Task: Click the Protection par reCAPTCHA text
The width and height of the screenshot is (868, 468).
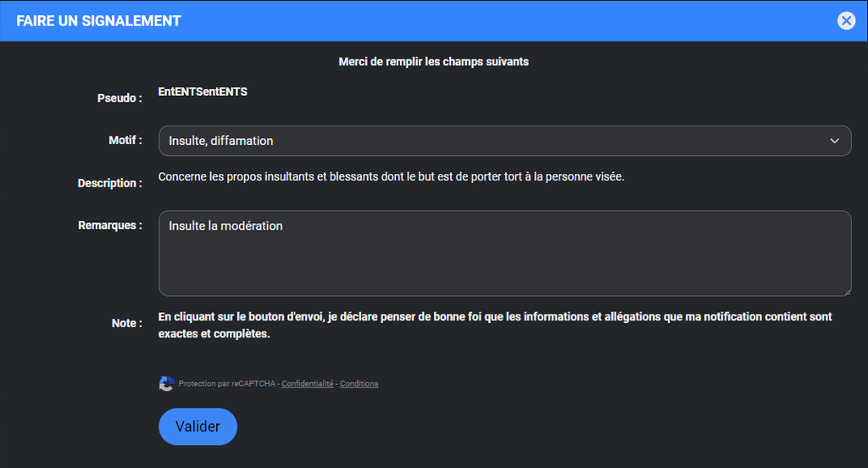Action: tap(227, 384)
